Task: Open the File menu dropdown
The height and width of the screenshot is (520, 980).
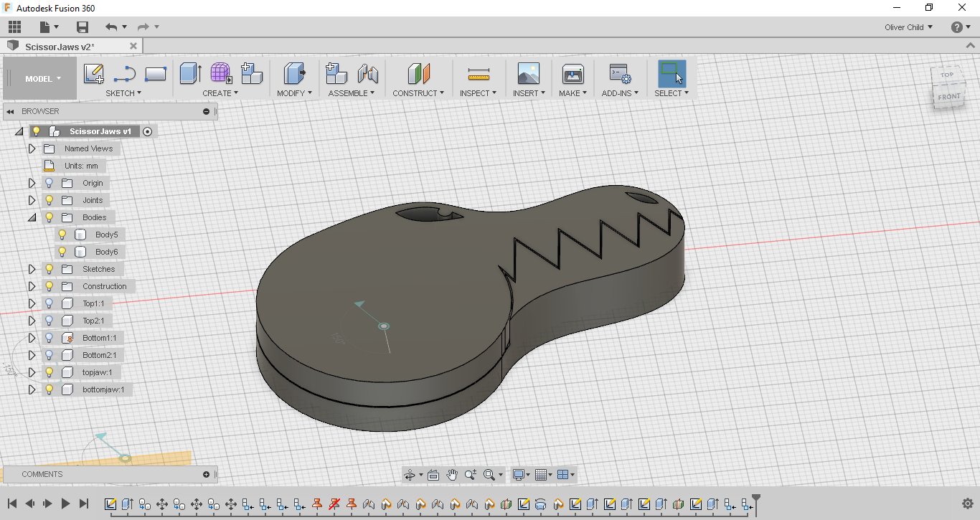Action: pos(49,27)
